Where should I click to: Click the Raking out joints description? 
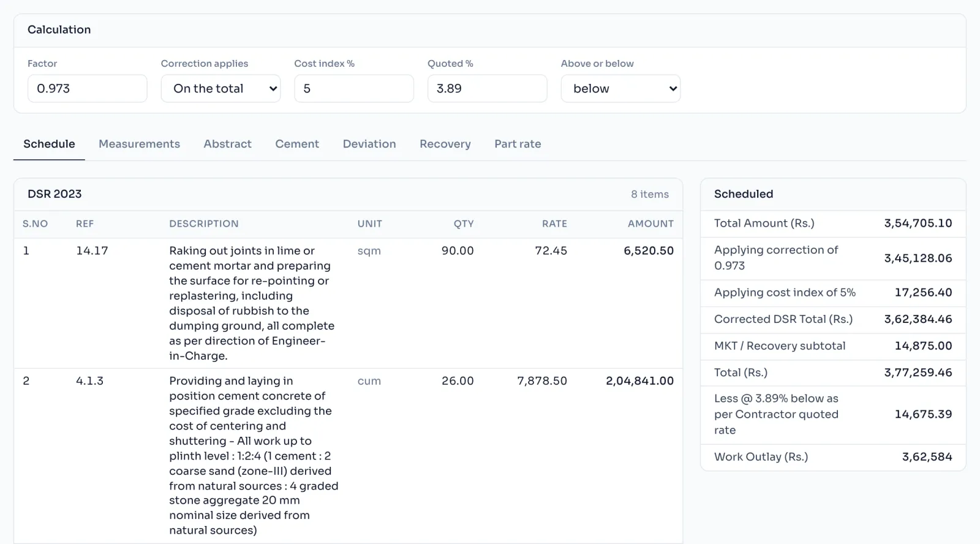(x=254, y=303)
